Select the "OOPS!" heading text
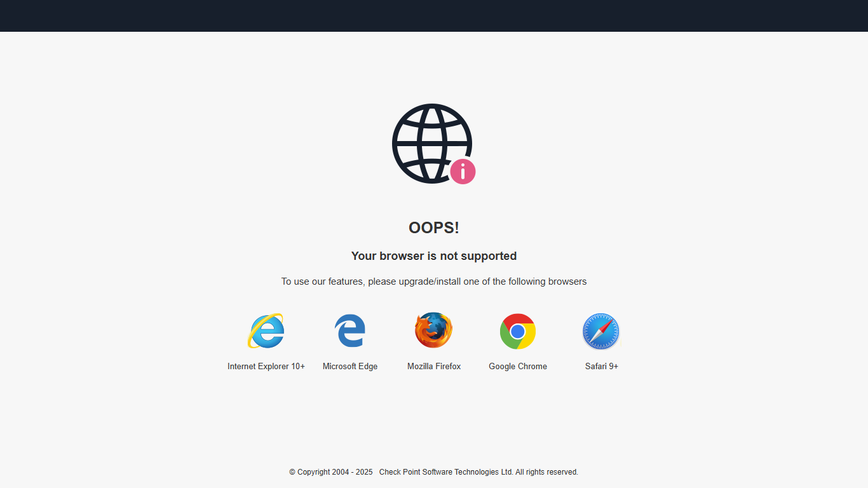This screenshot has height=488, width=868. pos(434,228)
